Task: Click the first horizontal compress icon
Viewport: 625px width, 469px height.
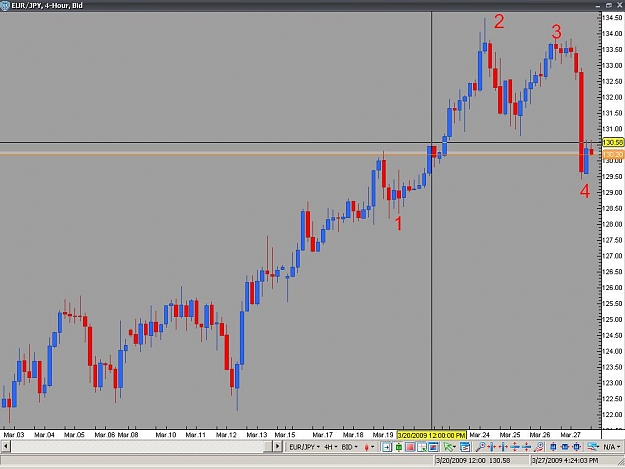Action: [x=491, y=447]
